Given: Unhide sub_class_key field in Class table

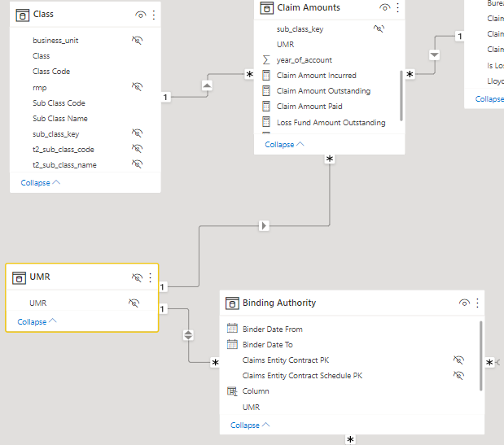Looking at the screenshot, I should point(138,133).
